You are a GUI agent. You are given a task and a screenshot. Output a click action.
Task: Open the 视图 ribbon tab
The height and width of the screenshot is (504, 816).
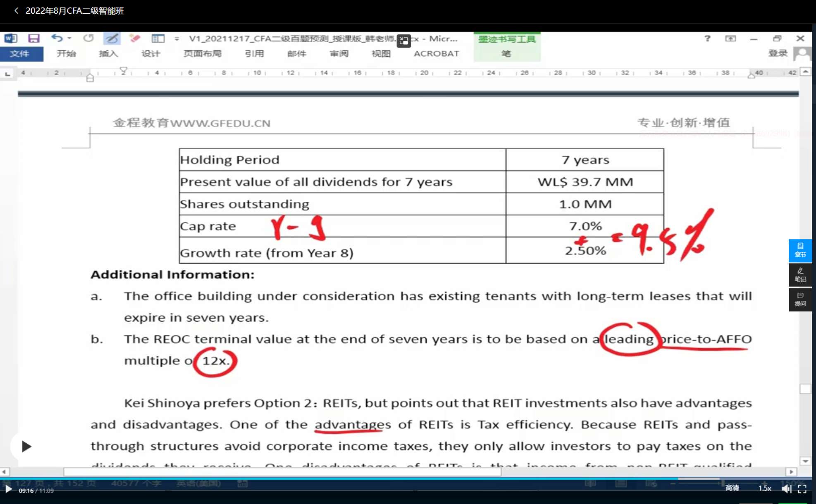[x=381, y=54]
